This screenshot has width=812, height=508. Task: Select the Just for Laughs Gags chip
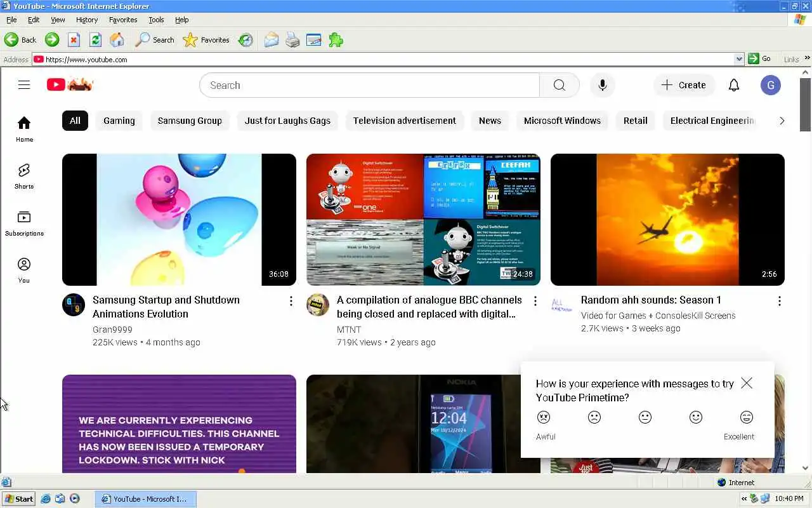coord(287,121)
